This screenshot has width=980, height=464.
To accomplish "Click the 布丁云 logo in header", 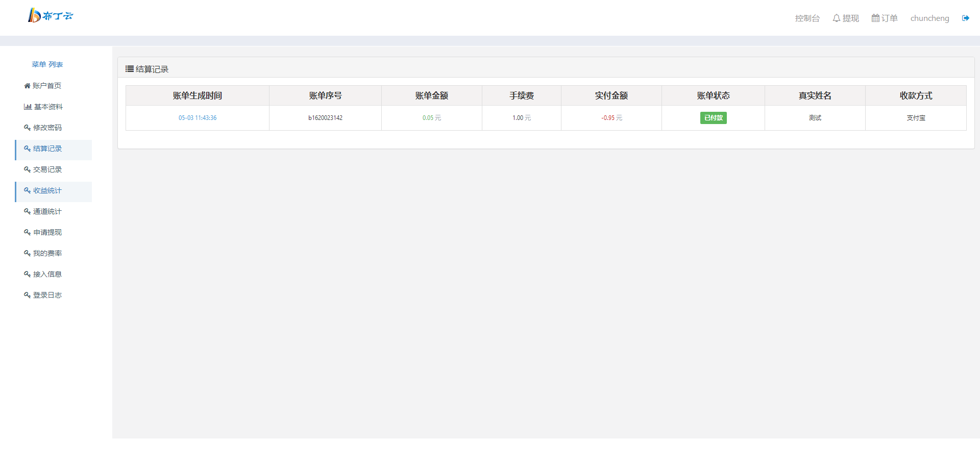I will (50, 16).
